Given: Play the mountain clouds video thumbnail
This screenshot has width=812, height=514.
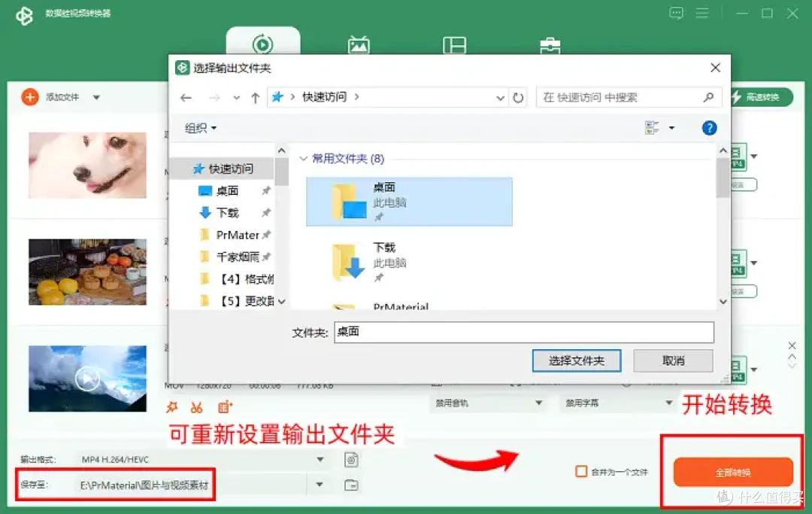Looking at the screenshot, I should tap(87, 379).
